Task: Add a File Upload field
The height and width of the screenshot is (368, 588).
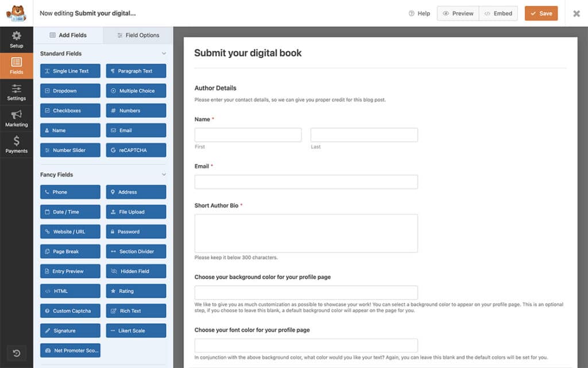Action: [136, 212]
